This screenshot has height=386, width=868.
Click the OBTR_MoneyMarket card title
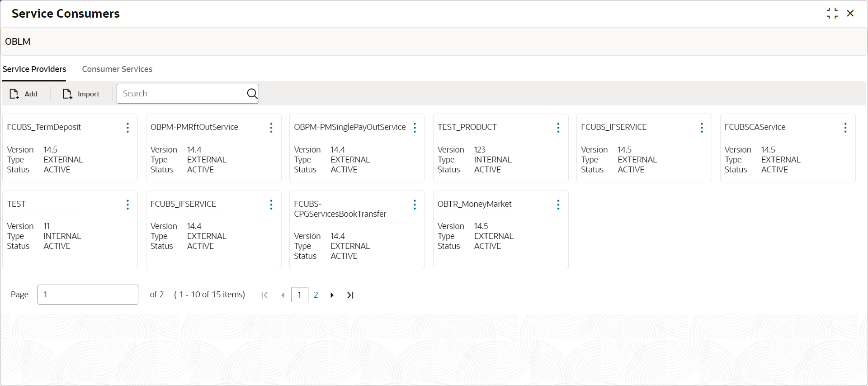[x=475, y=204]
